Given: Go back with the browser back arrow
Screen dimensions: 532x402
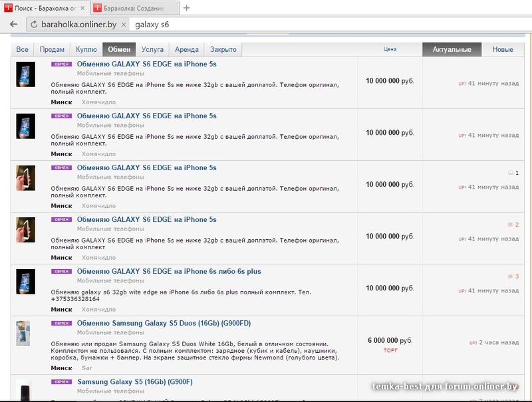Looking at the screenshot, I should click(13, 25).
